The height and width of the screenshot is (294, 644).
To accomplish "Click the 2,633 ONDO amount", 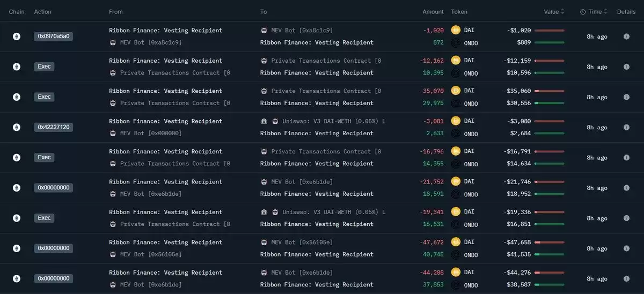I will [435, 134].
